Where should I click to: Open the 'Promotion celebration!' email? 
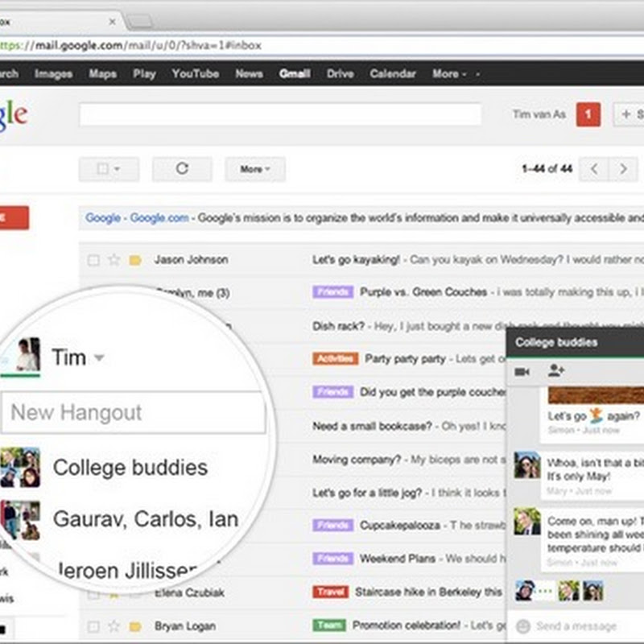pos(407,625)
